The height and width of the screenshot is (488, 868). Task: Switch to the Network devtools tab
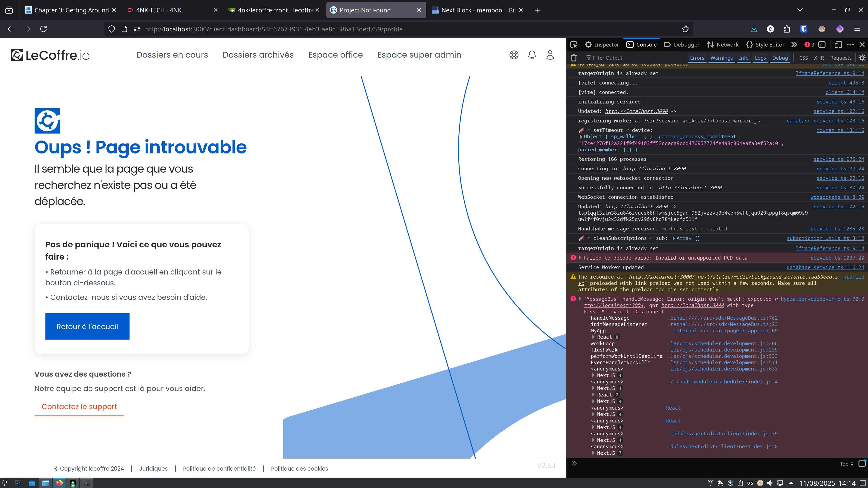click(723, 45)
